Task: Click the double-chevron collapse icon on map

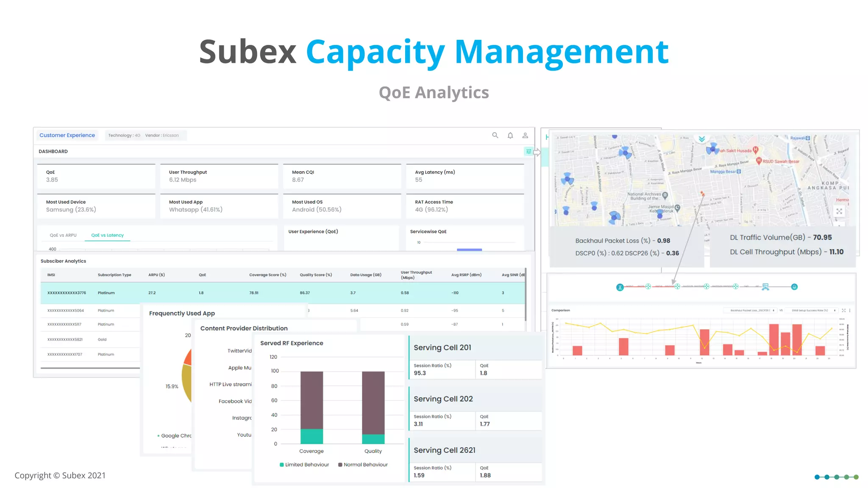Action: [702, 139]
